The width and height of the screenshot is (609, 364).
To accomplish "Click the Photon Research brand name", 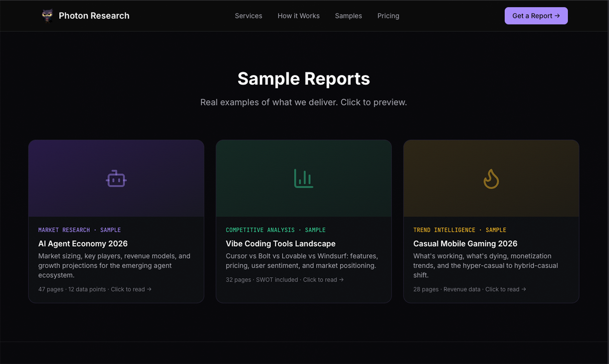I will pos(94,15).
